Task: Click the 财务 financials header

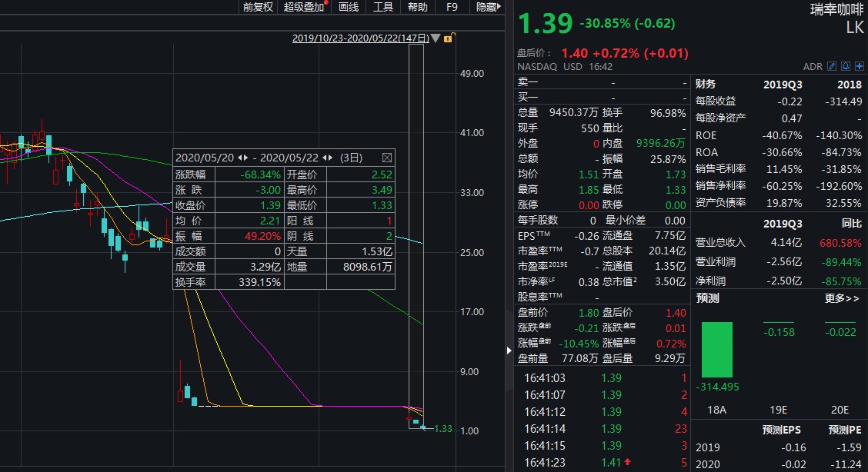Action: [x=706, y=84]
